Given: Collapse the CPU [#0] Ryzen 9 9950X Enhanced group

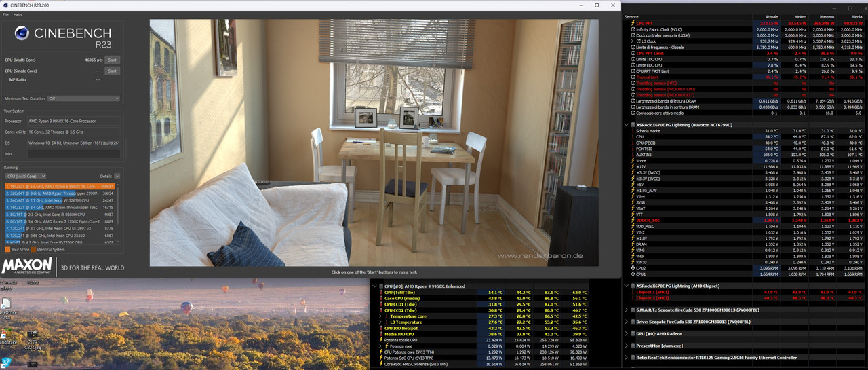Looking at the screenshot, I should pyautogui.click(x=374, y=286).
